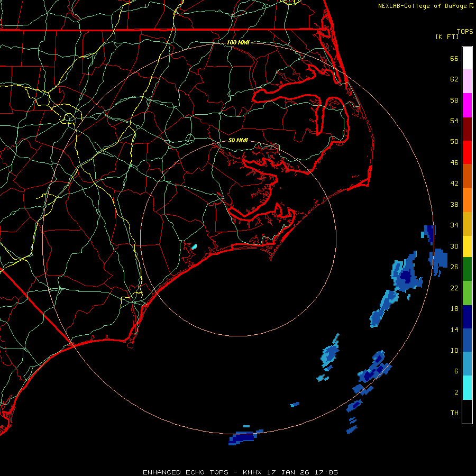Click the white swatch at the legend top

(x=467, y=58)
